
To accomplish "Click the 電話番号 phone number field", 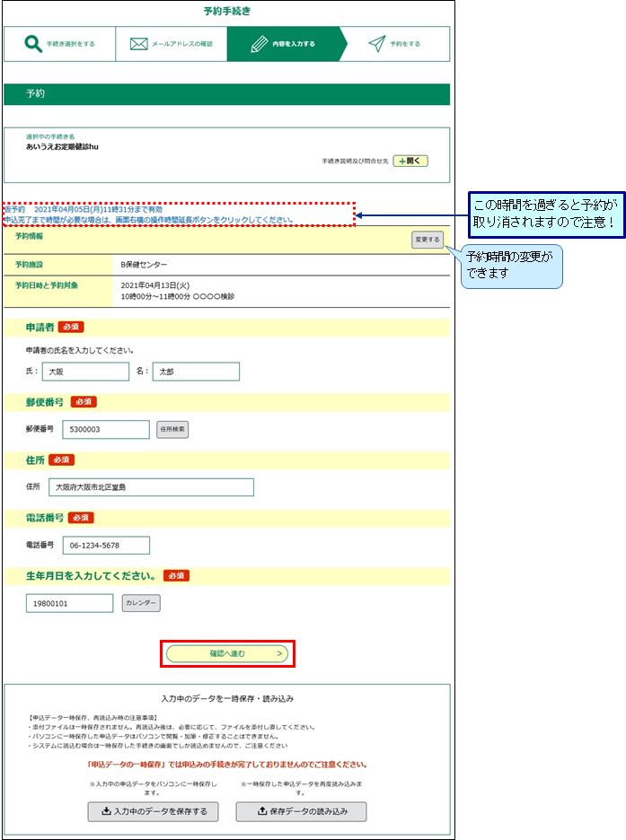I will [106, 546].
